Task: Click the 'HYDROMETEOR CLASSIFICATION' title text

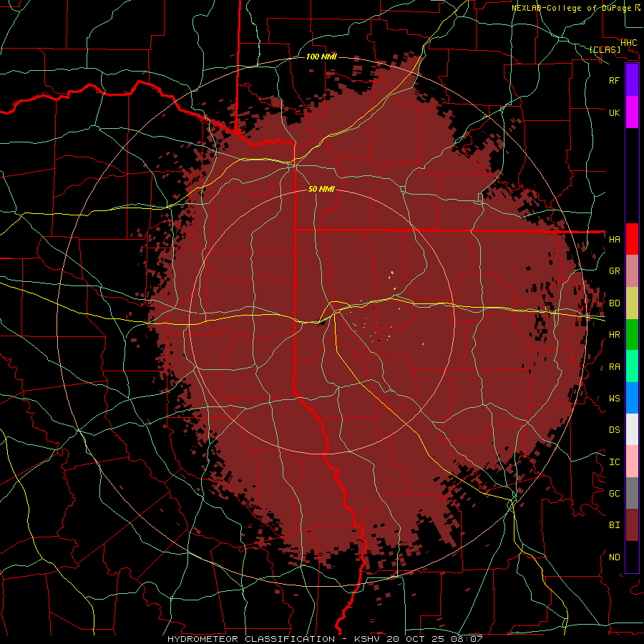Action: tap(251, 639)
